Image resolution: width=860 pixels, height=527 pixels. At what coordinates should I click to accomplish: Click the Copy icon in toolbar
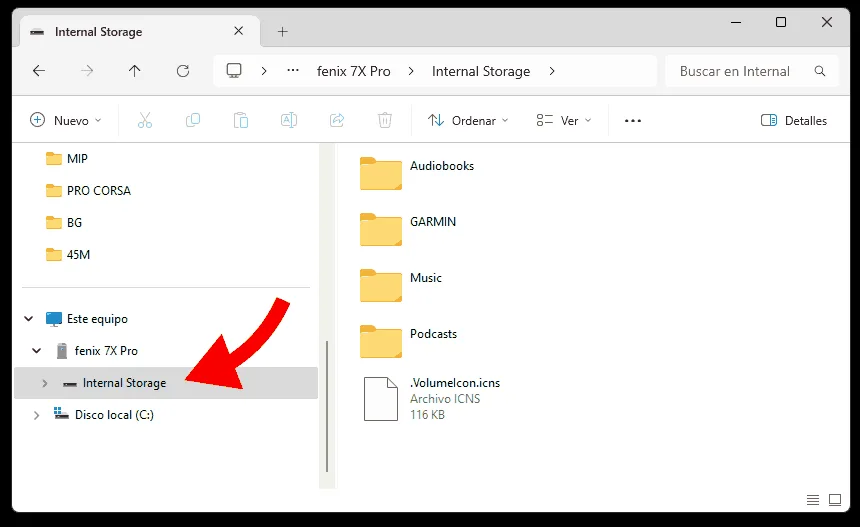click(193, 121)
